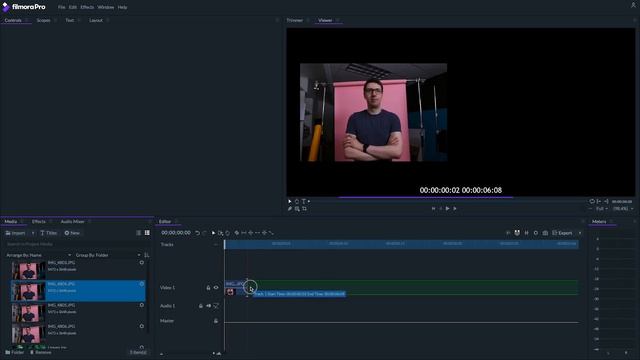Select the pen mask tool in the Viewer
The image size is (640, 360).
pos(290,209)
